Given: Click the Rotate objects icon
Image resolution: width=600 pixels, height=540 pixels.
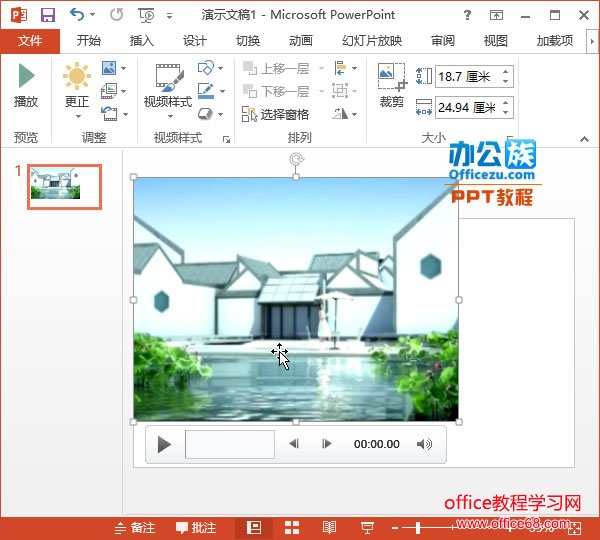Looking at the screenshot, I should pyautogui.click(x=340, y=114).
